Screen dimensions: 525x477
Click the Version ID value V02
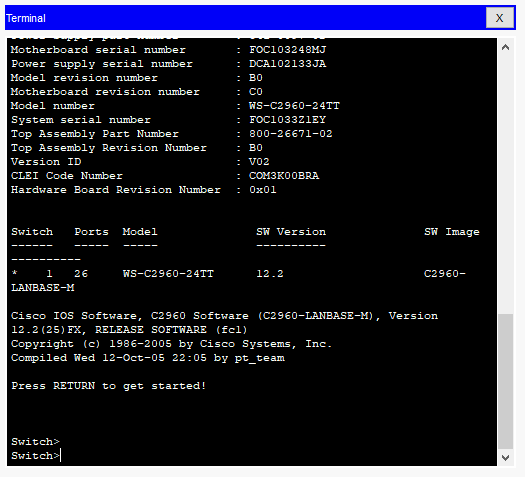[259, 162]
